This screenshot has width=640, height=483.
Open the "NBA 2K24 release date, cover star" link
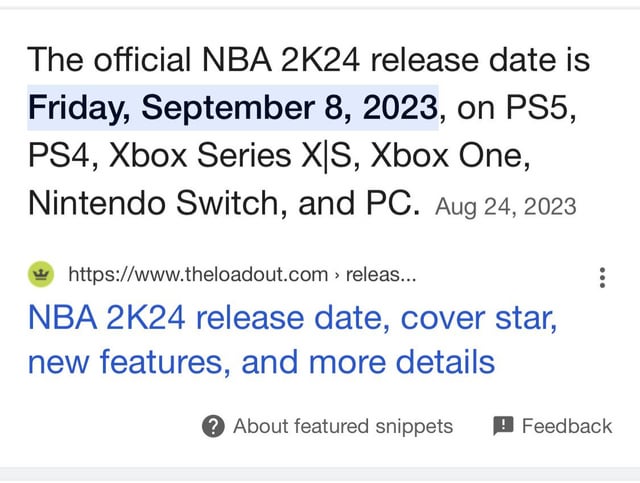(x=291, y=320)
